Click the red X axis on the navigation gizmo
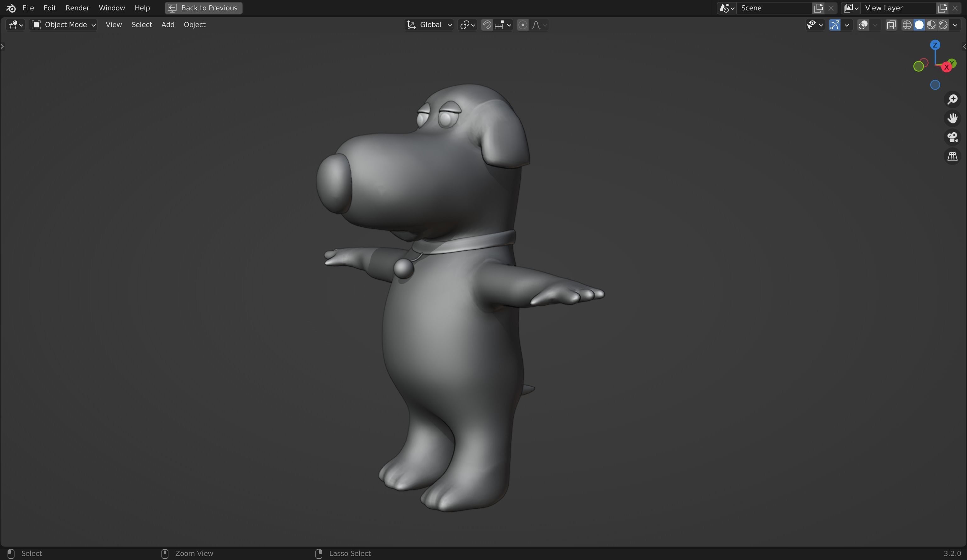The image size is (967, 560). coord(946,67)
